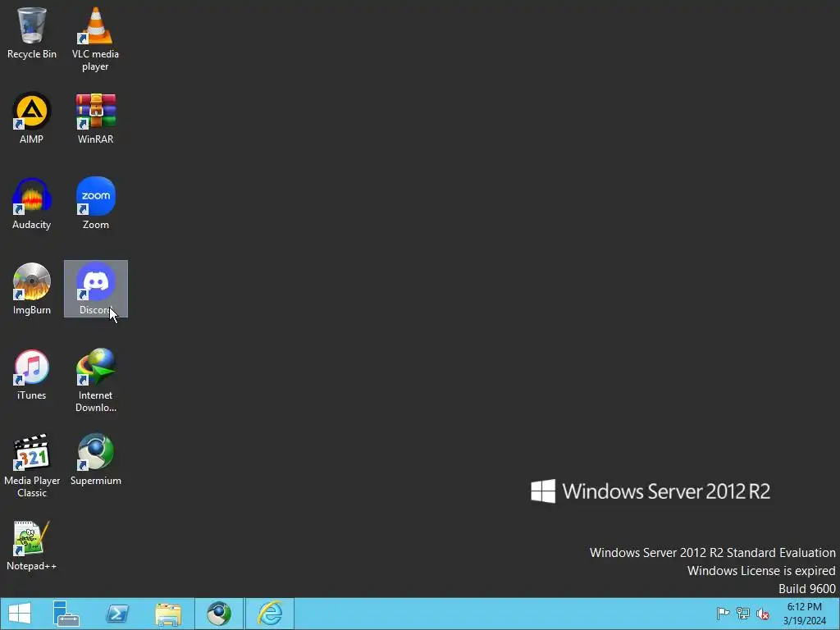Image resolution: width=840 pixels, height=630 pixels.
Task: Select the Audacity desktop shortcut
Action: 32,203
